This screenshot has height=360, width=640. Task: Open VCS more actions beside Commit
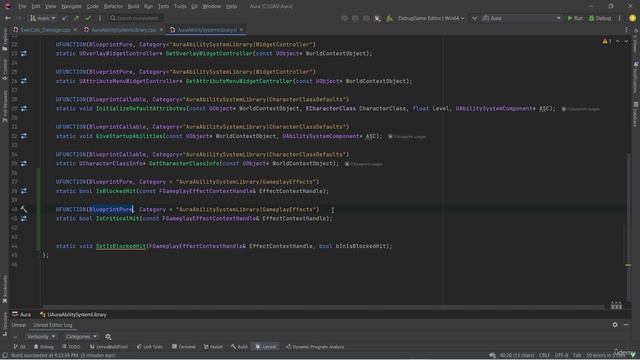pos(100,18)
